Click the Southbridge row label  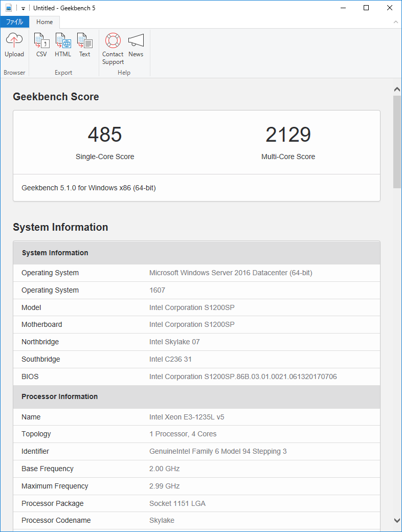pyautogui.click(x=41, y=359)
